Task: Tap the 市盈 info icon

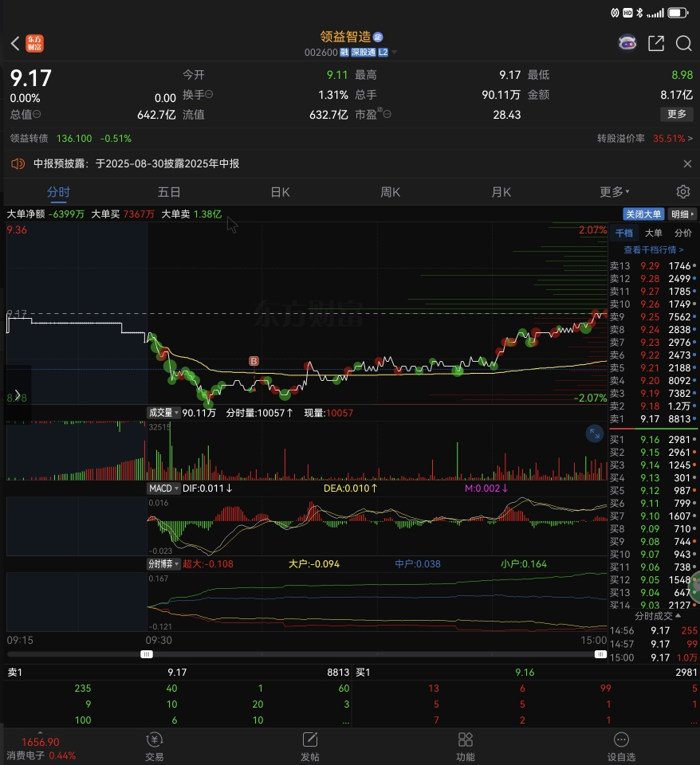Action: click(387, 114)
